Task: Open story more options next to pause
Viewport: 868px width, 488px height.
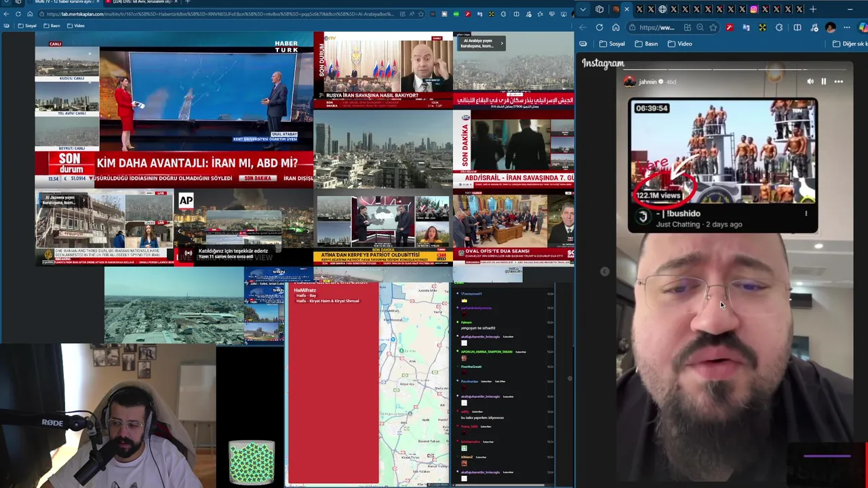Action: click(839, 81)
